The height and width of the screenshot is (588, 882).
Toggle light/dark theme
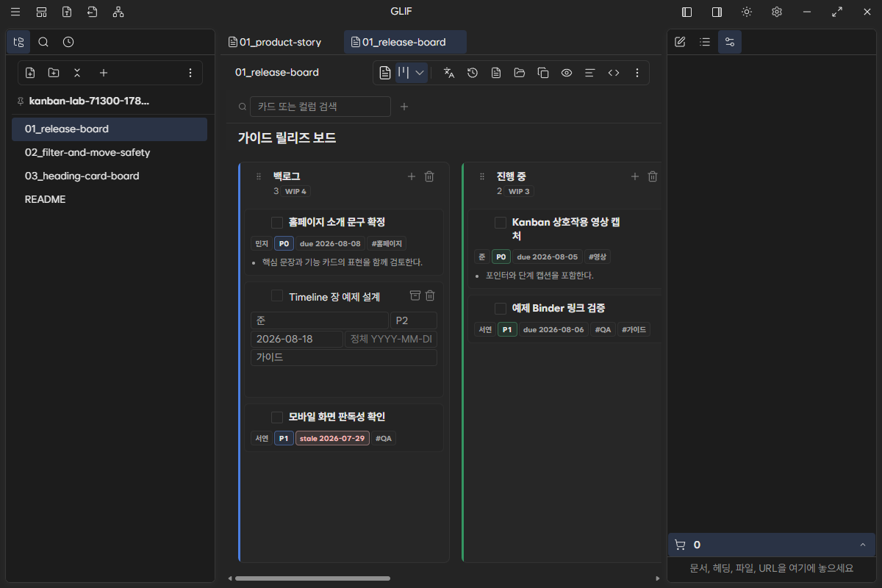[747, 12]
